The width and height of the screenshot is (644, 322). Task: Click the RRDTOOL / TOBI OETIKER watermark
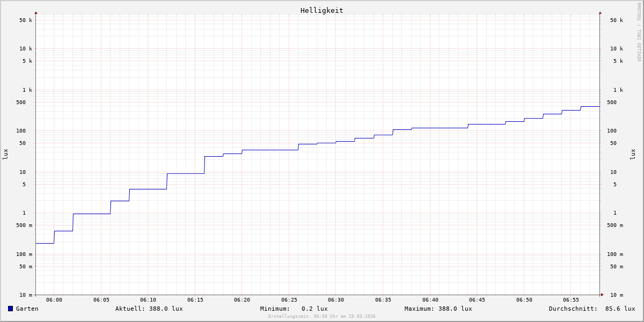[639, 32]
